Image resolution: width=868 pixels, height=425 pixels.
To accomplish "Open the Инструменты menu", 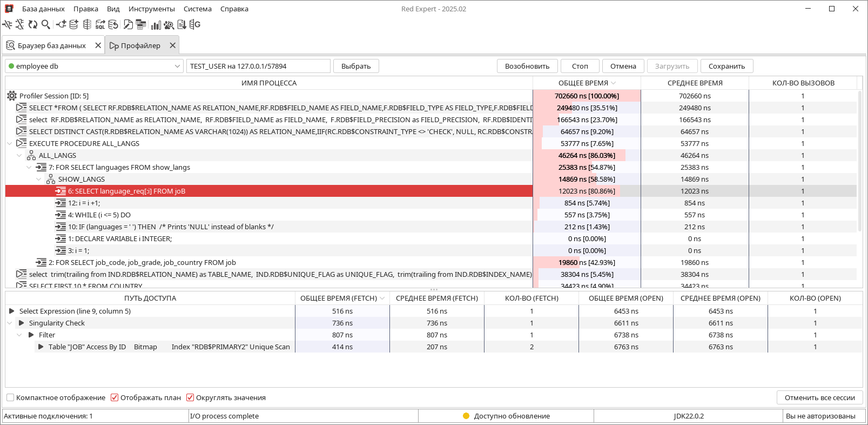I will [151, 9].
